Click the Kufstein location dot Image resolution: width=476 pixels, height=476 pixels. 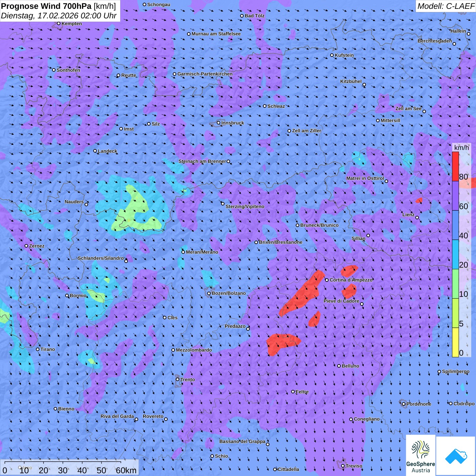[332, 55]
